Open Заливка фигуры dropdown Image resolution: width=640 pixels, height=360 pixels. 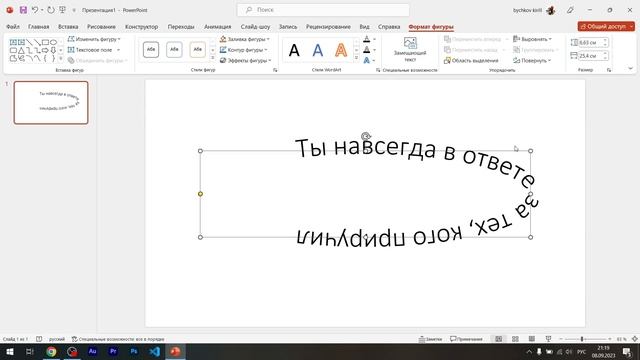tap(244, 39)
